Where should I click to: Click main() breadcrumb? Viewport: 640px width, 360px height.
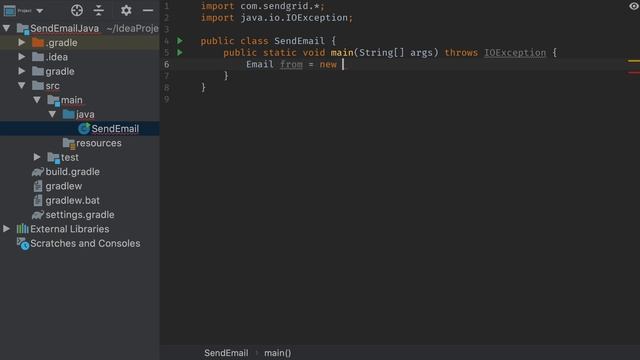tap(278, 353)
